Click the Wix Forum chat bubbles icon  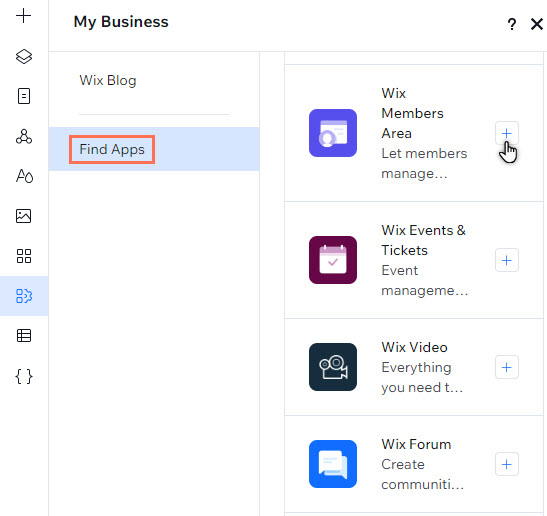pyautogui.click(x=333, y=464)
